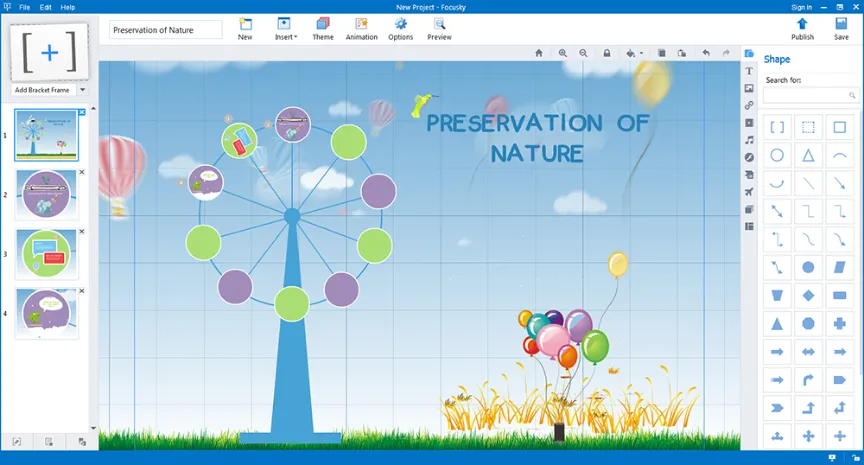Undo the last action with back arrow
Viewport: 864px width, 465px height.
click(x=706, y=53)
